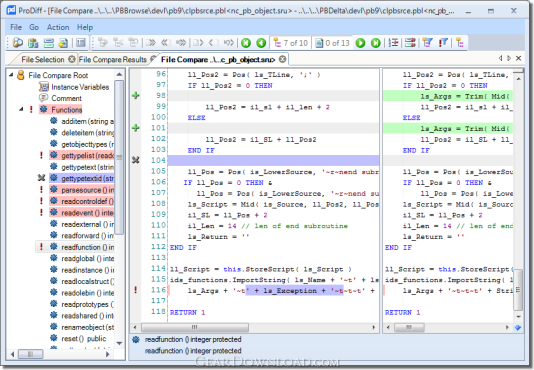The height and width of the screenshot is (370, 534).
Task: Open the File menu
Action: click(x=16, y=27)
